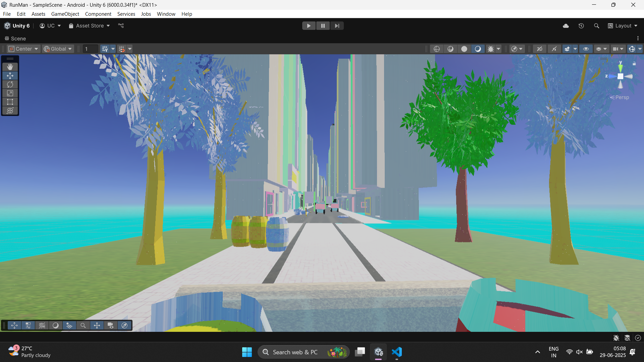Image resolution: width=644 pixels, height=362 pixels.
Task: Toggle 2D view mode
Action: click(539, 49)
